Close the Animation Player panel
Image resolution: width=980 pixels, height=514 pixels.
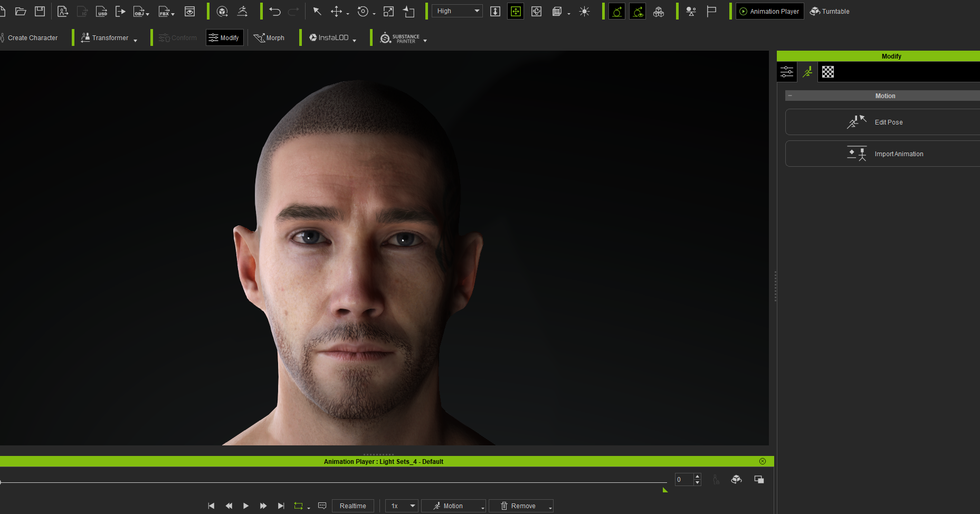[763, 461]
